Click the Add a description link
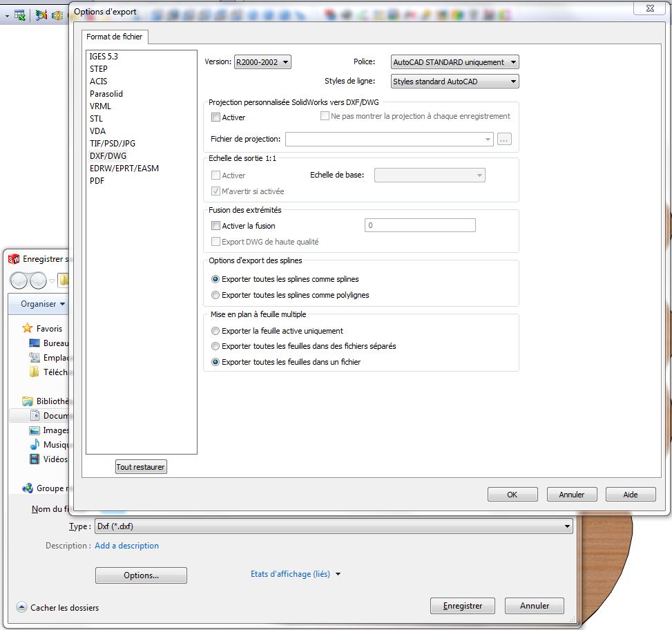The image size is (672, 630). (127, 546)
